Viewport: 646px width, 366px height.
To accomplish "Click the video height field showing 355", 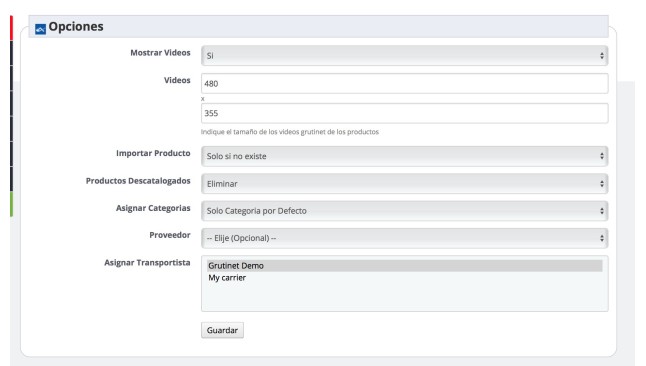I will pos(405,113).
